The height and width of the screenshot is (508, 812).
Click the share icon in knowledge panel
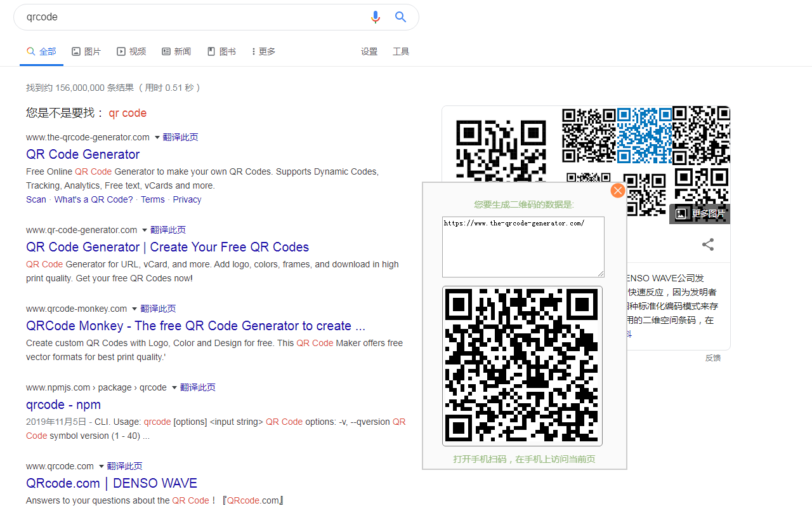[708, 244]
